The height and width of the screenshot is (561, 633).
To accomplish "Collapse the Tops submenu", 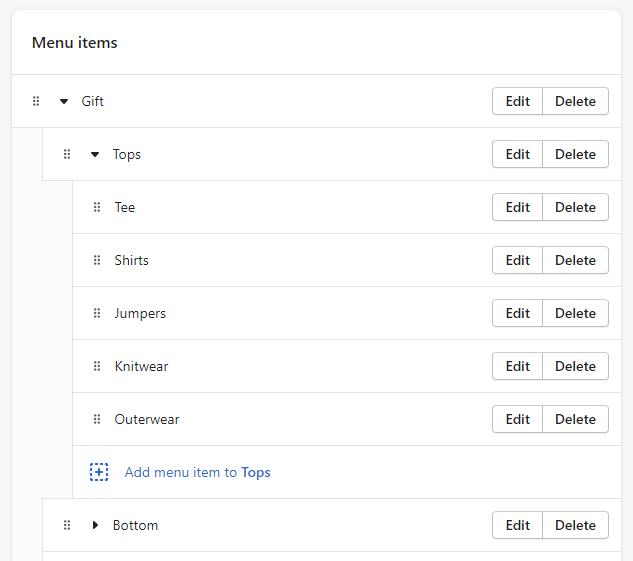I will tap(95, 154).
